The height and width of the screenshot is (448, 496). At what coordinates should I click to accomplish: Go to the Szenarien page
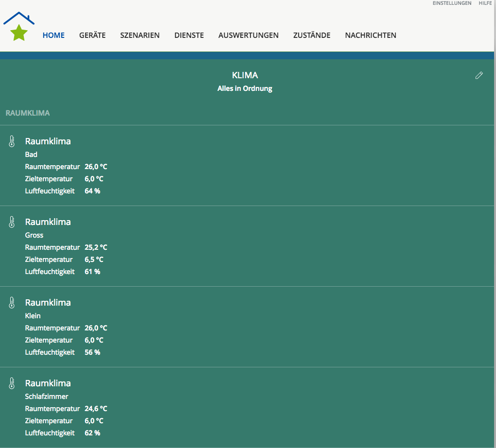140,35
